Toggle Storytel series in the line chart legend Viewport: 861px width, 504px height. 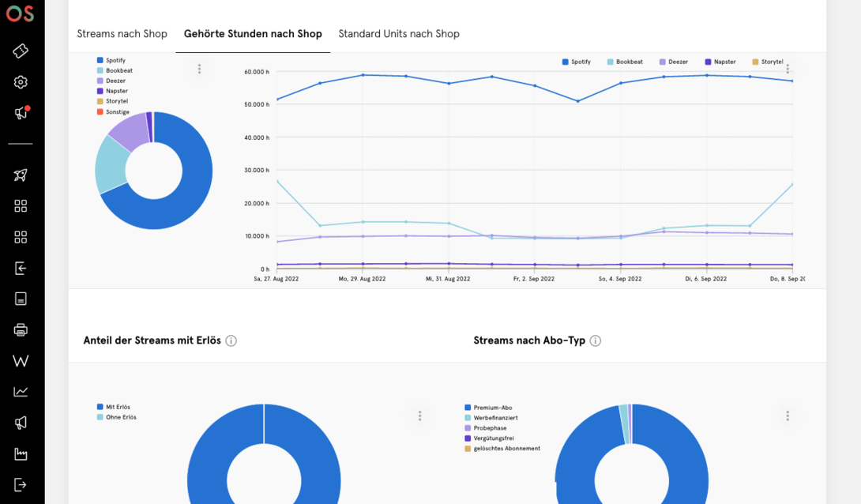click(x=768, y=62)
